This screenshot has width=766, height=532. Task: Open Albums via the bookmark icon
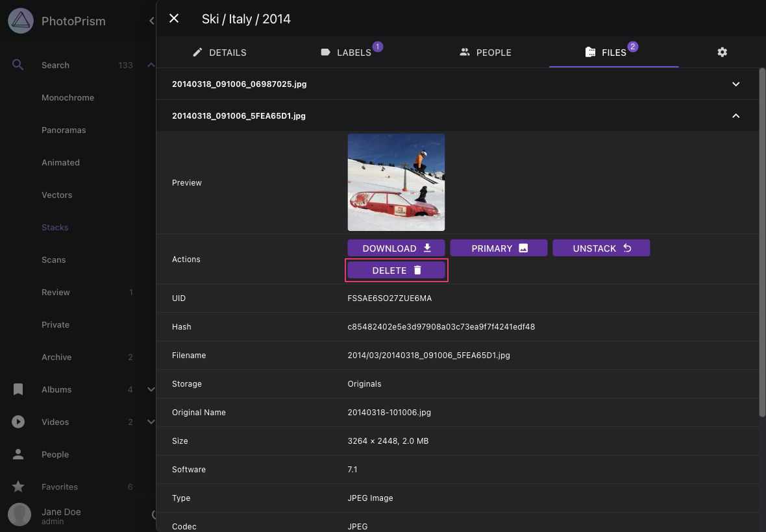click(18, 389)
